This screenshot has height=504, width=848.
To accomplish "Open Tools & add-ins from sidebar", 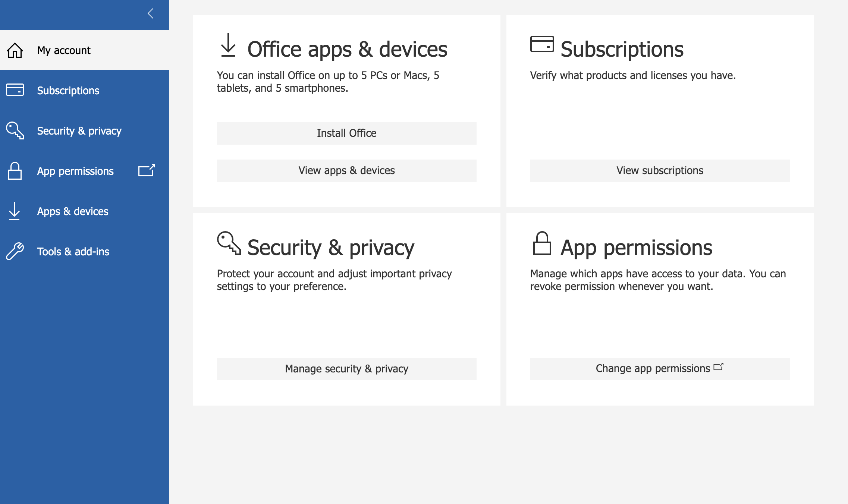I will tap(85, 251).
